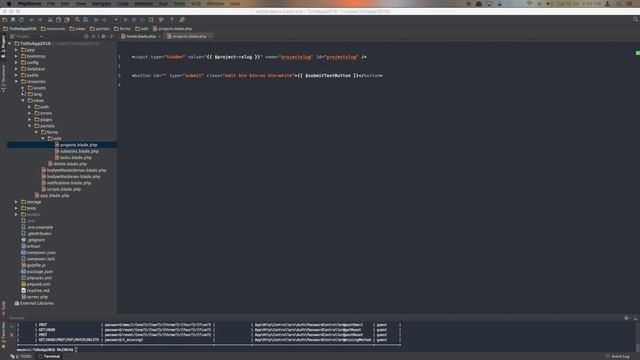640x360 pixels.
Task: Collapse the partials folder
Action: pyautogui.click(x=29, y=126)
